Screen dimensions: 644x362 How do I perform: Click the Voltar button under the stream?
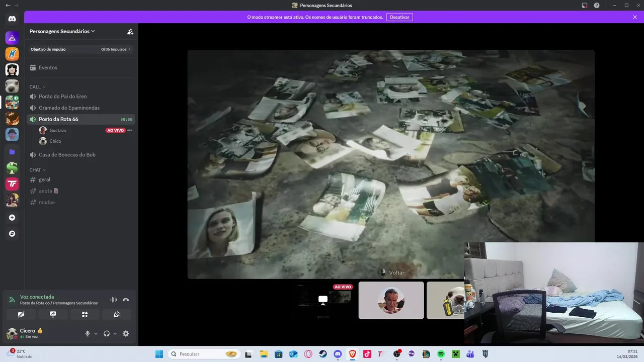pos(392,273)
